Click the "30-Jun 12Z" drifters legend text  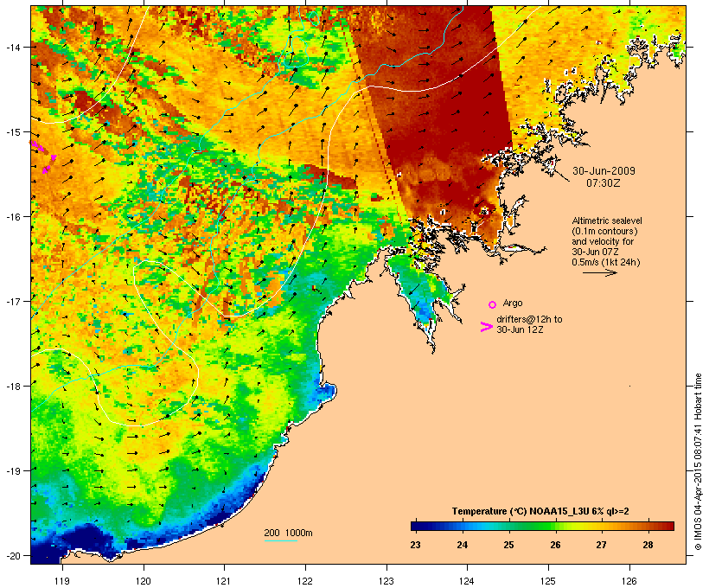520,329
